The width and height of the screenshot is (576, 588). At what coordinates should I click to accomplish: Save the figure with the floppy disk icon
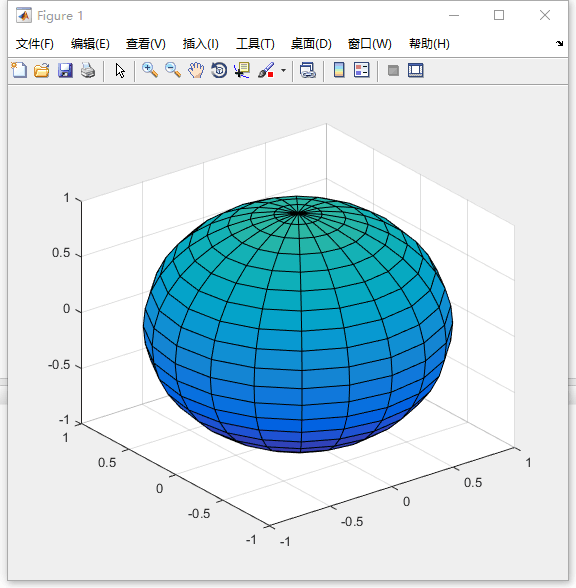pos(65,70)
